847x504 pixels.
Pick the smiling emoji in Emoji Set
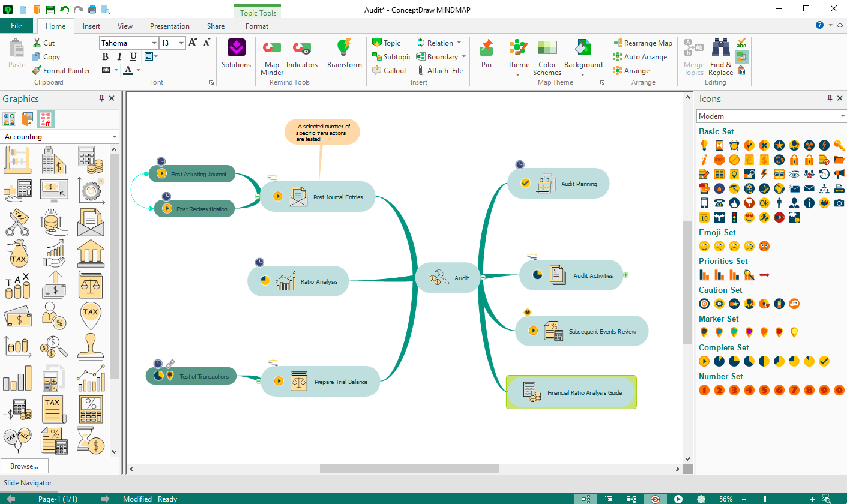point(704,246)
